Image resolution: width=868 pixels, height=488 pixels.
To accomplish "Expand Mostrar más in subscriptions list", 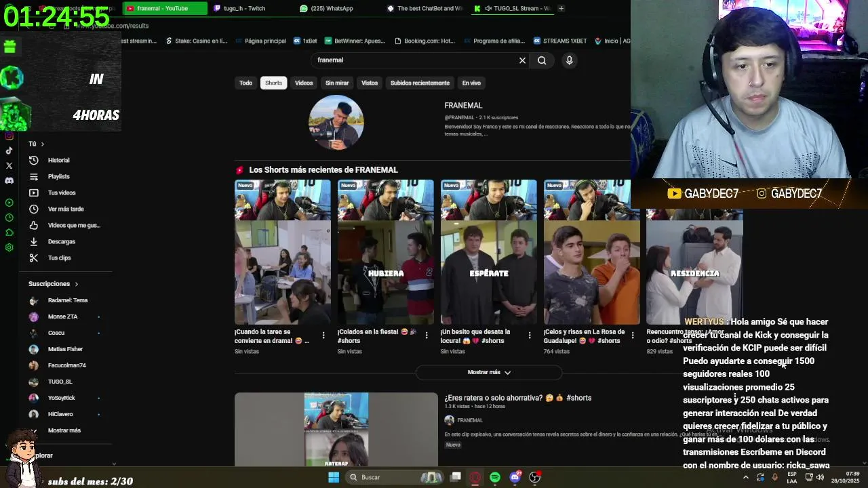I will [x=64, y=430].
